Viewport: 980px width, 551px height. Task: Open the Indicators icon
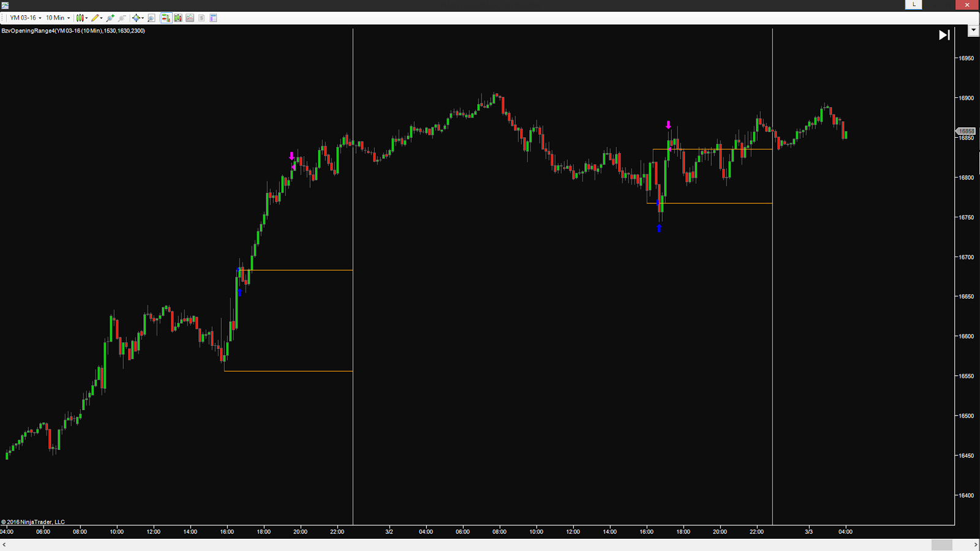point(190,18)
